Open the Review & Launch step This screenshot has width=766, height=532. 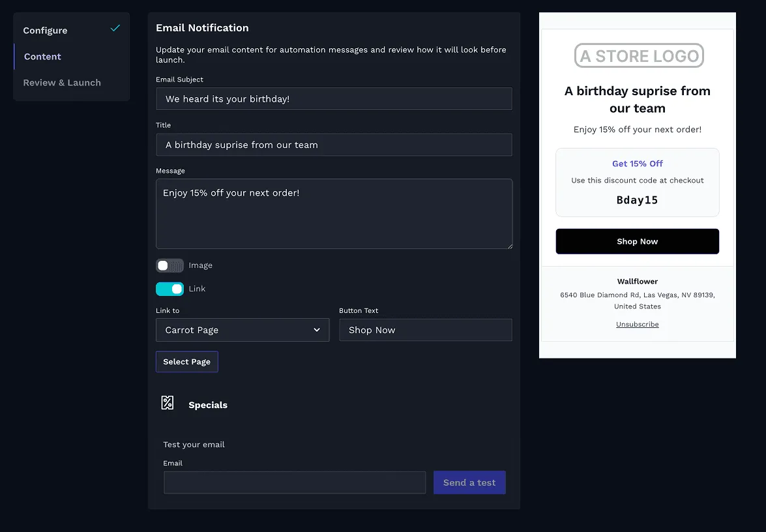(x=62, y=83)
